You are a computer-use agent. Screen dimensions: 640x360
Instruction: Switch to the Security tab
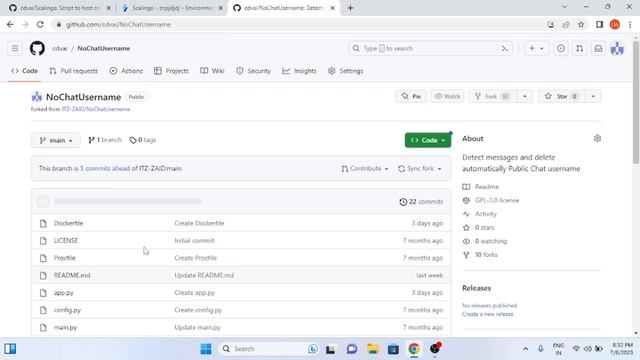[x=253, y=71]
